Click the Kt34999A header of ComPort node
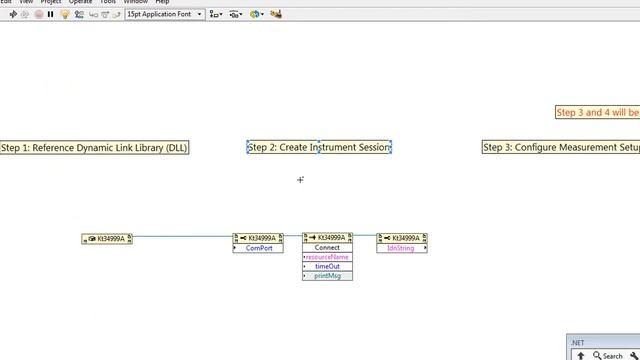The image size is (640, 360). pyautogui.click(x=258, y=238)
